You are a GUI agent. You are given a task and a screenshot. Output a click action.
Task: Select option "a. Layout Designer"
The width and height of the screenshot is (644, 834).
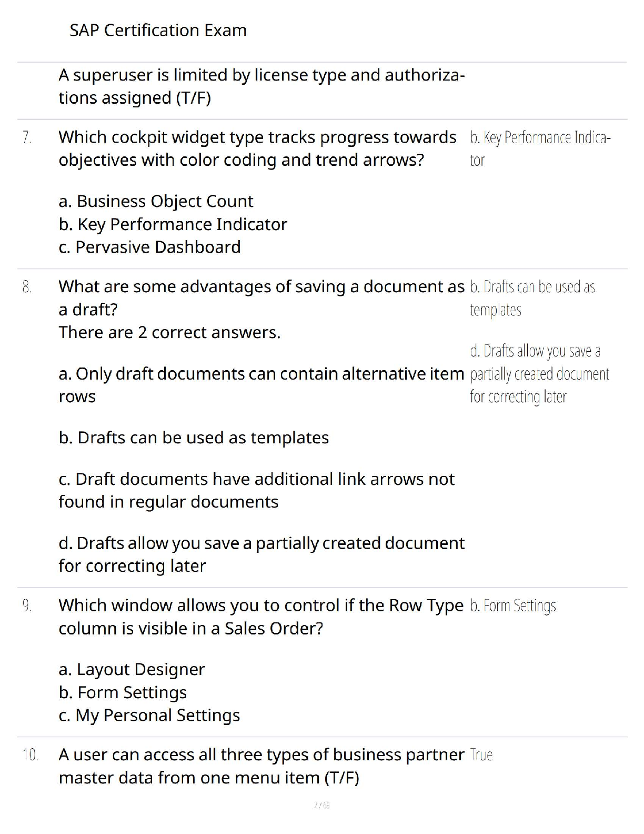point(132,669)
